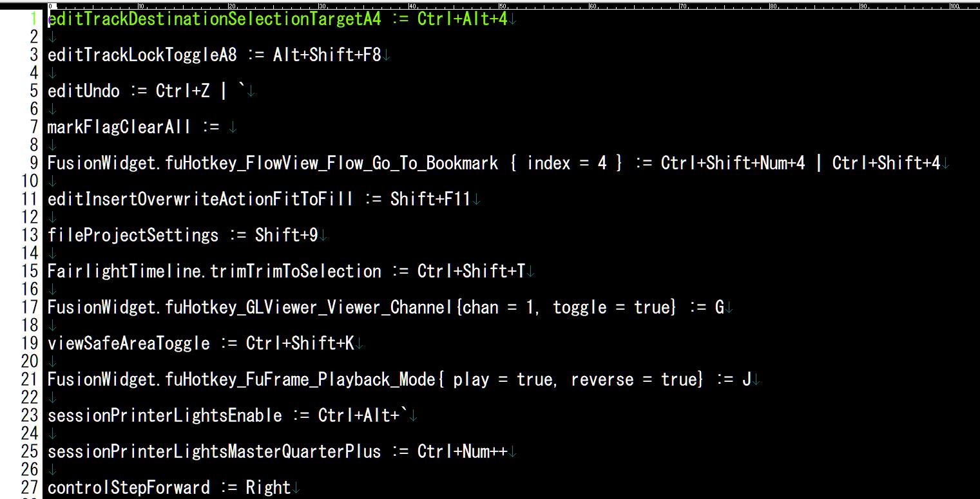This screenshot has width=980, height=499.
Task: Click Ctrl+Num++ on sessionPrinterLightsMasterQuarterPlus line
Action: tap(463, 451)
